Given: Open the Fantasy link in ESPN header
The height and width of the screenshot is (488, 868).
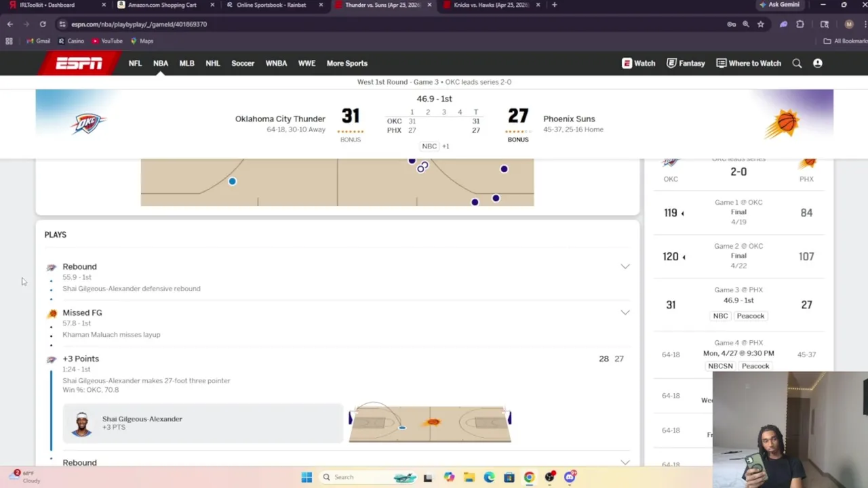Looking at the screenshot, I should tap(686, 63).
